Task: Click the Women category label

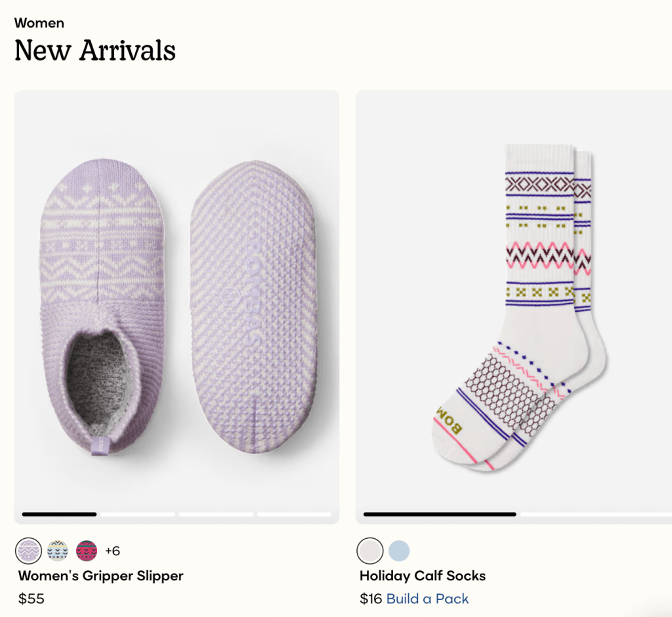Action: (39, 23)
